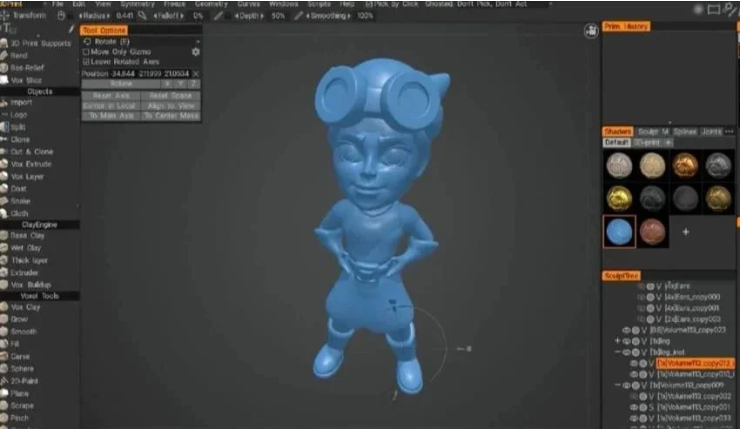The image size is (740, 429).
Task: Enable the Move Only Gizmo checkbox
Action: click(85, 52)
